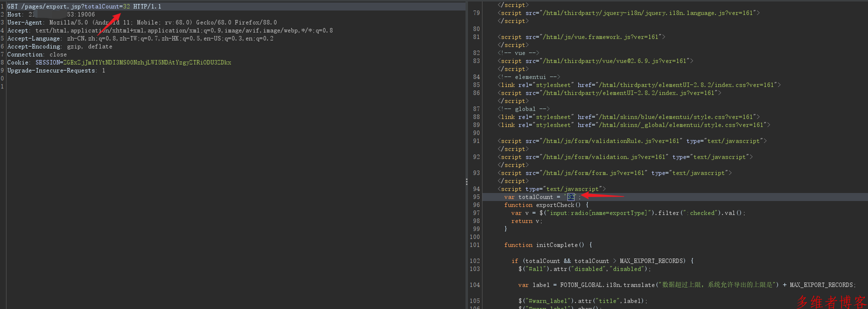Viewport: 868px width, 309px height.
Task: Click the skins/blue/elementui/style.css link line
Action: point(628,117)
